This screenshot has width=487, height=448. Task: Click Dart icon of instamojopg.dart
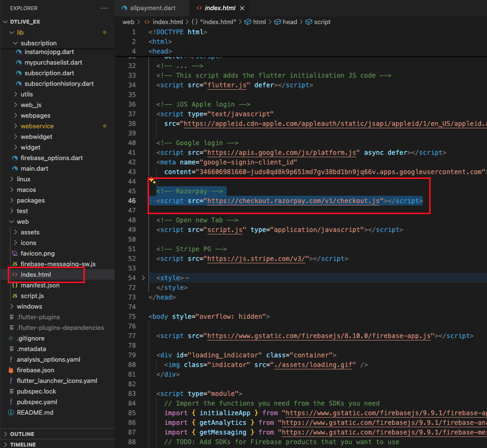19,52
